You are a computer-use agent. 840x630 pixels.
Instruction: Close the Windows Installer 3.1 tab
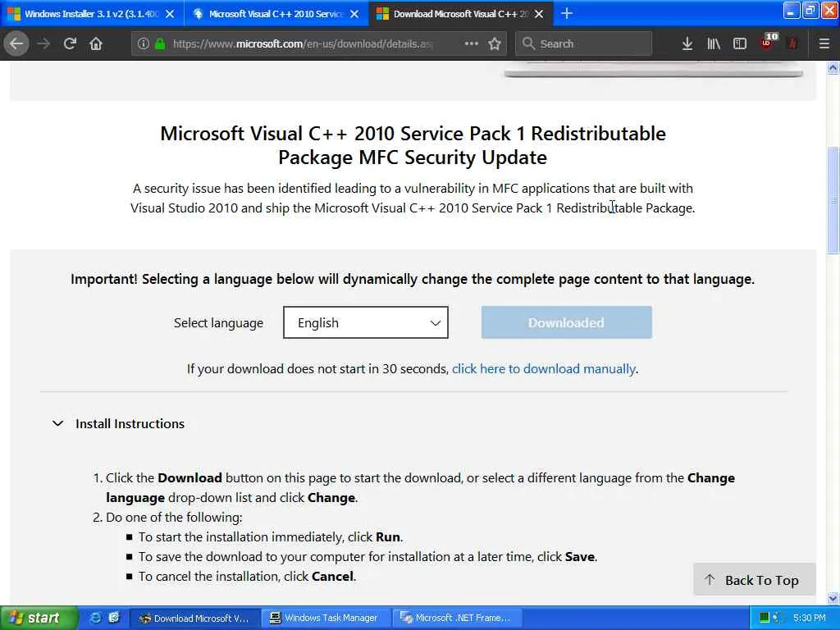170,14
